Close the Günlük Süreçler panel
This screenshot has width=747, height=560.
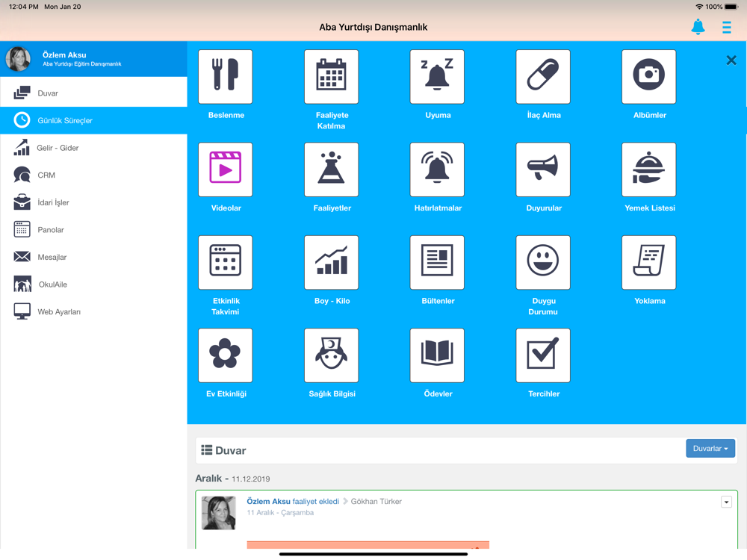(731, 60)
